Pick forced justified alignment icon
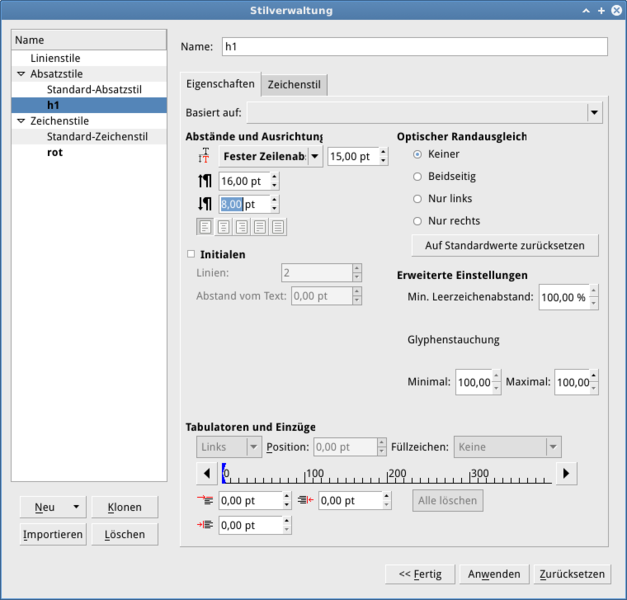Viewport: 627px width, 600px height. (277, 227)
